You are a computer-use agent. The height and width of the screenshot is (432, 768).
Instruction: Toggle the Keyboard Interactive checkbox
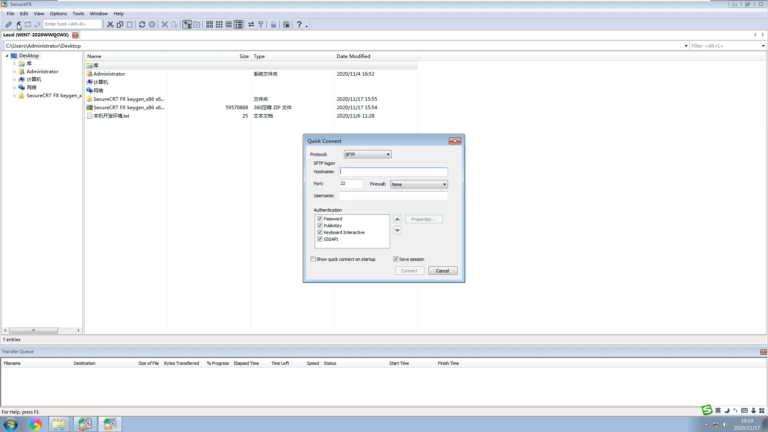[320, 232]
